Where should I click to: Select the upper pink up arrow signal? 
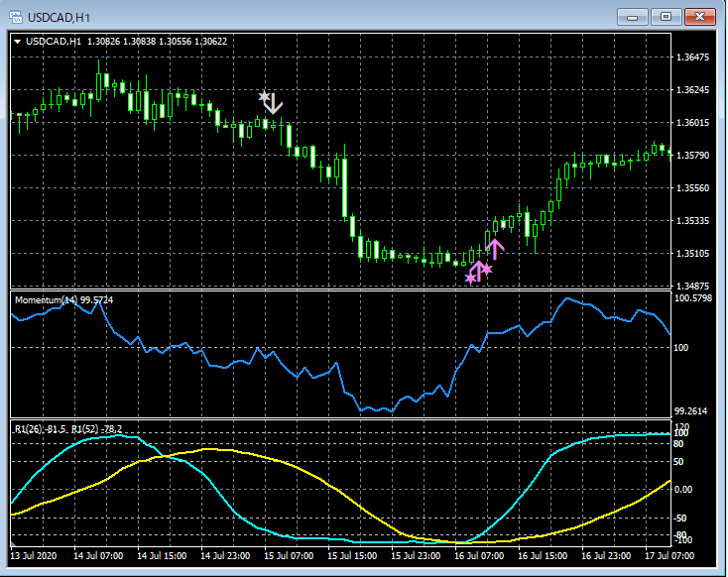tap(495, 249)
